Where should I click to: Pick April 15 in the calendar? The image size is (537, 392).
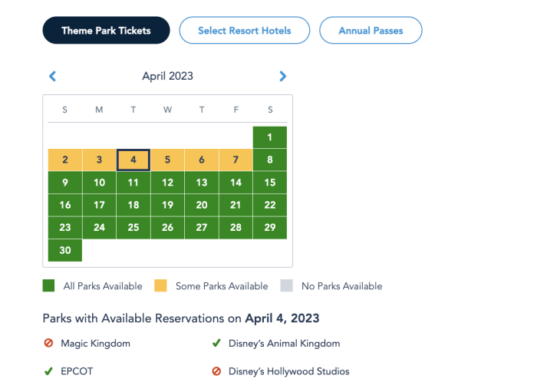pyautogui.click(x=270, y=183)
